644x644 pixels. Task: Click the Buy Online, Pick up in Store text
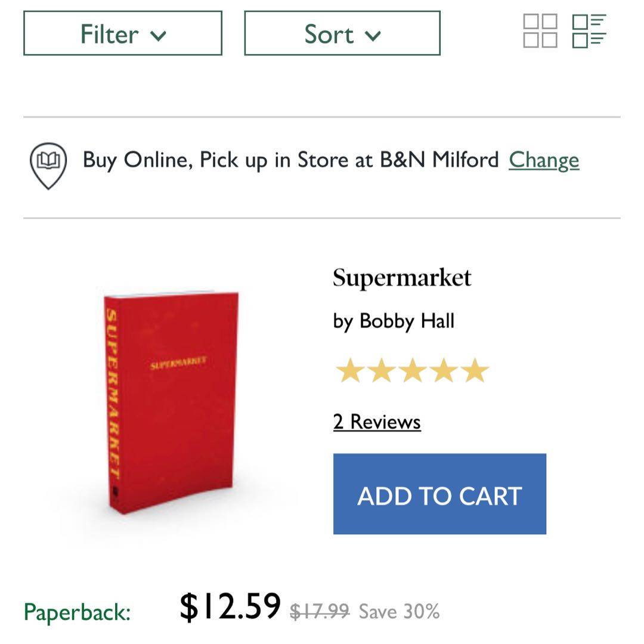pyautogui.click(x=290, y=160)
